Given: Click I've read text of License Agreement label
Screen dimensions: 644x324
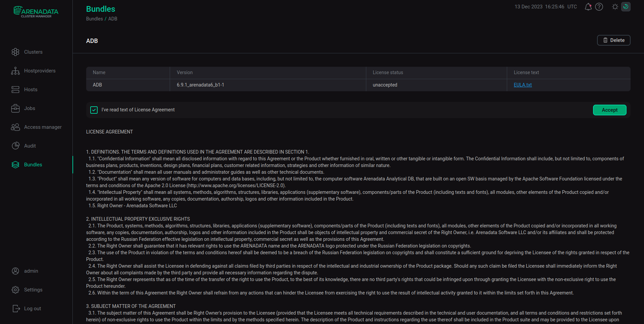Looking at the screenshot, I should click(138, 110).
